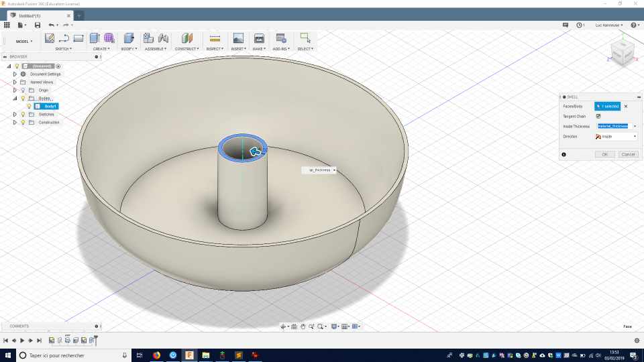Screen dimensions: 644x362
Task: Click the ViewCube in the corner
Action: pos(623,52)
